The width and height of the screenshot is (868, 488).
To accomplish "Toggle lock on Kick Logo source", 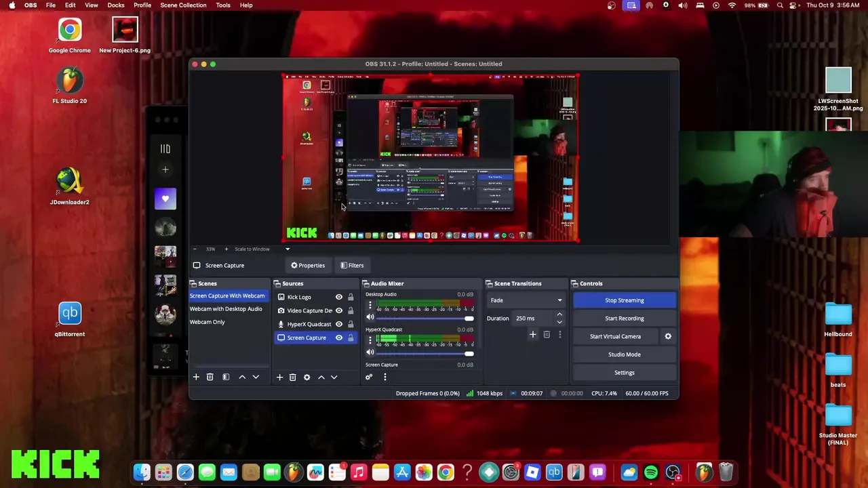I will coord(351,297).
